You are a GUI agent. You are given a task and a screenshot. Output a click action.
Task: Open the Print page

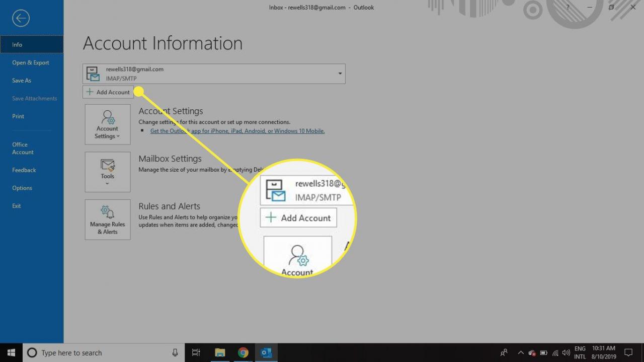pyautogui.click(x=32, y=116)
